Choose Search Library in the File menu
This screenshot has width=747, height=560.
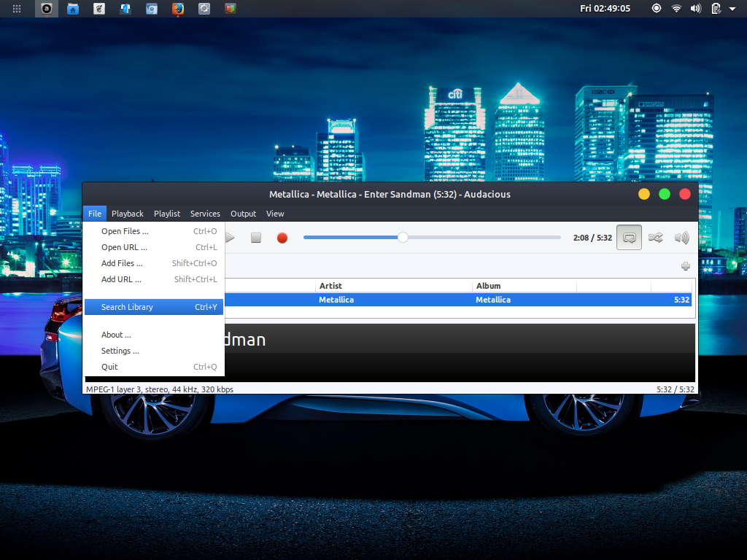tap(153, 307)
